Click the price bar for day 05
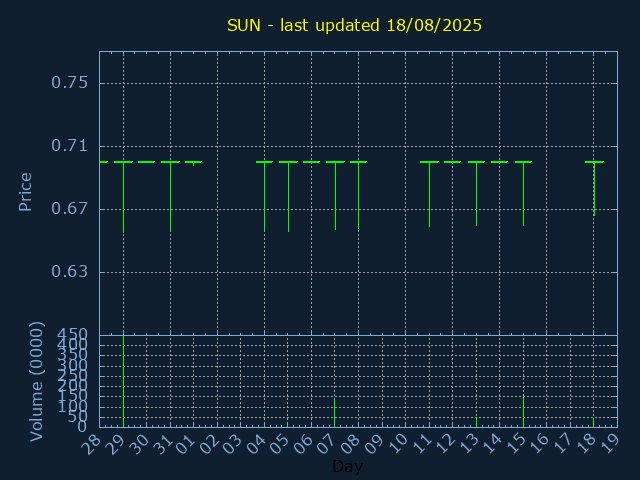 pyautogui.click(x=289, y=197)
